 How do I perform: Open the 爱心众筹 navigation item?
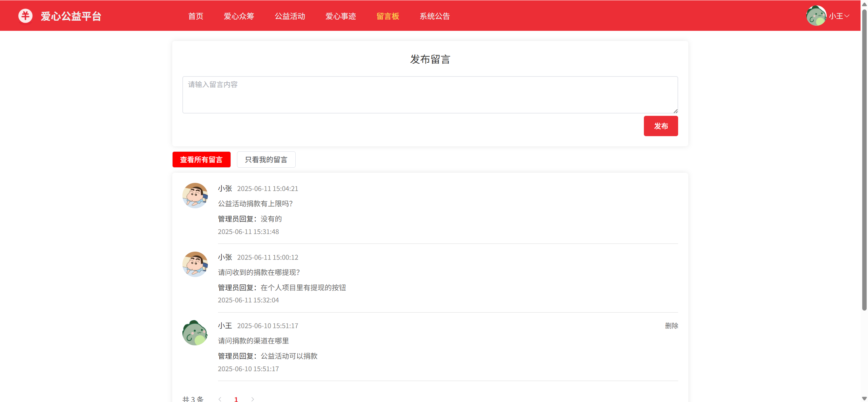coord(239,16)
